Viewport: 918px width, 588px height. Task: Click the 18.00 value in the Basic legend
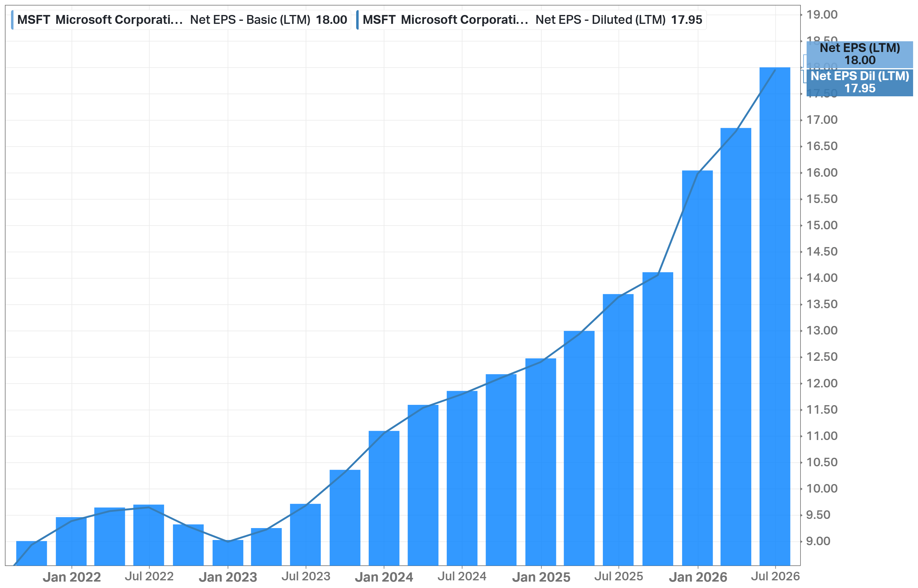(331, 20)
